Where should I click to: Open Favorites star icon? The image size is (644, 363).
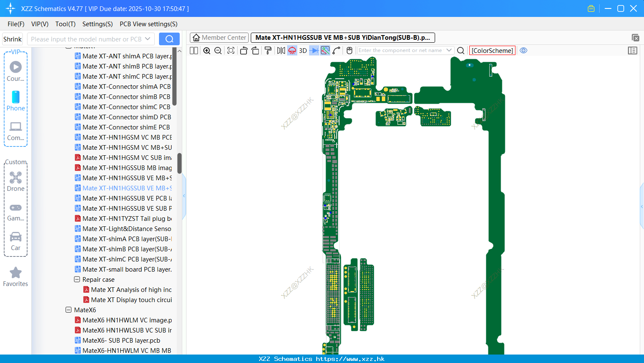[x=16, y=277]
